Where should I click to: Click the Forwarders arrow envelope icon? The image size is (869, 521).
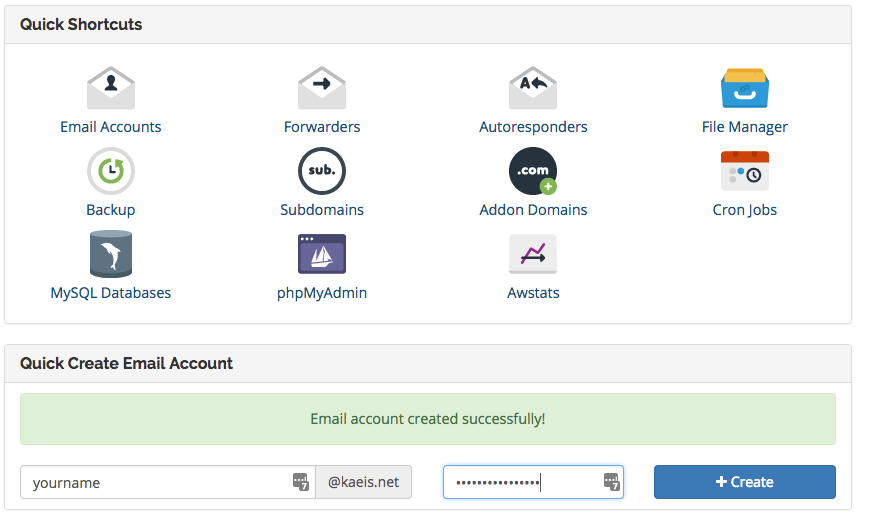(x=322, y=88)
